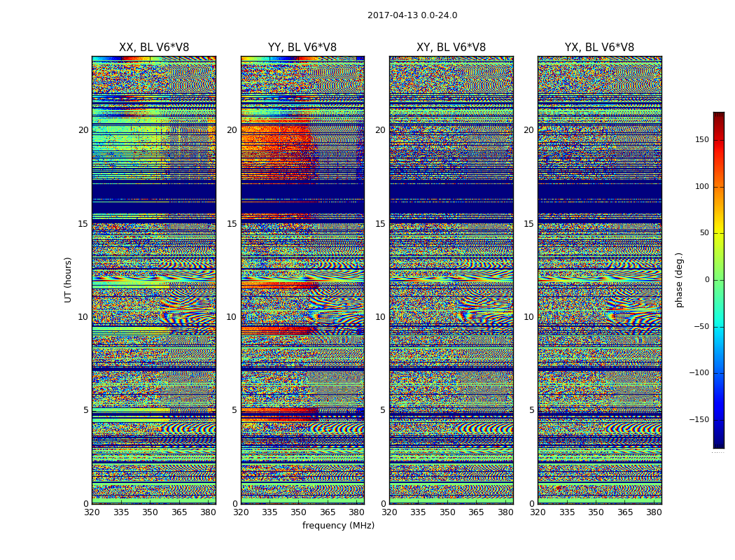
Task: Click the 5 hour tick of XY plot
Action: point(382,410)
